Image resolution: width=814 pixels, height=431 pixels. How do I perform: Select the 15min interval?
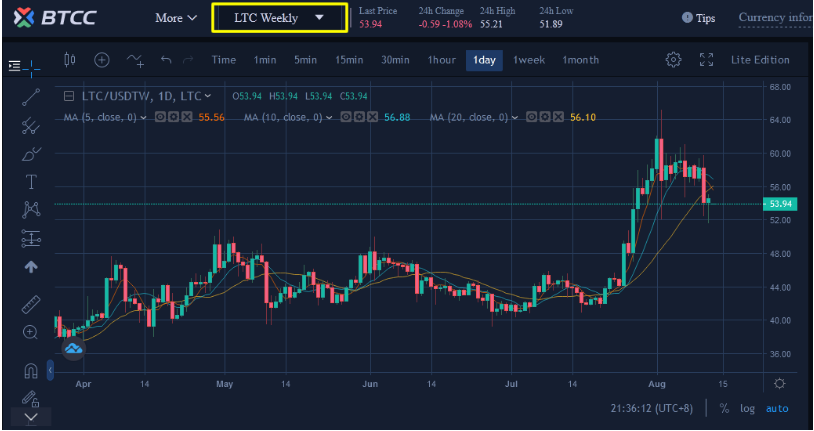(349, 60)
